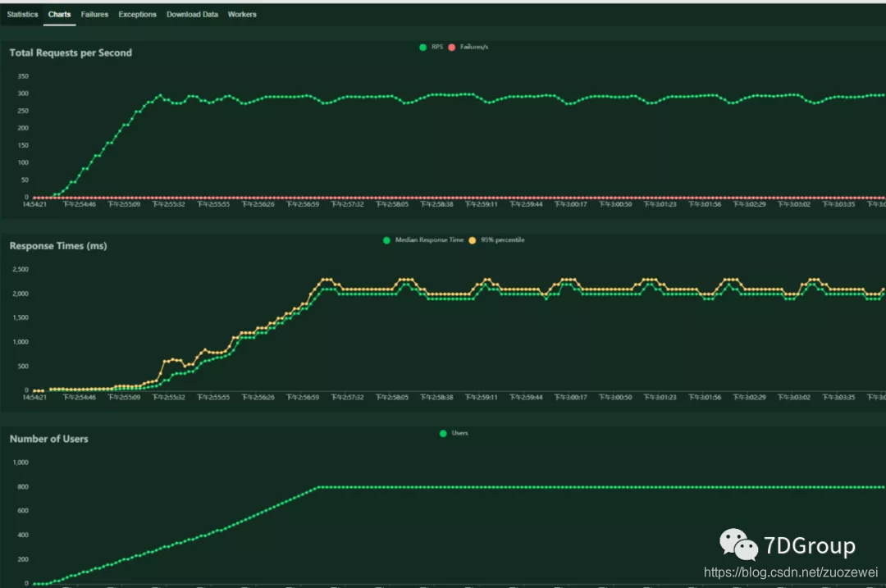Click the 150 y-axis label
The image size is (886, 588).
pyautogui.click(x=23, y=145)
